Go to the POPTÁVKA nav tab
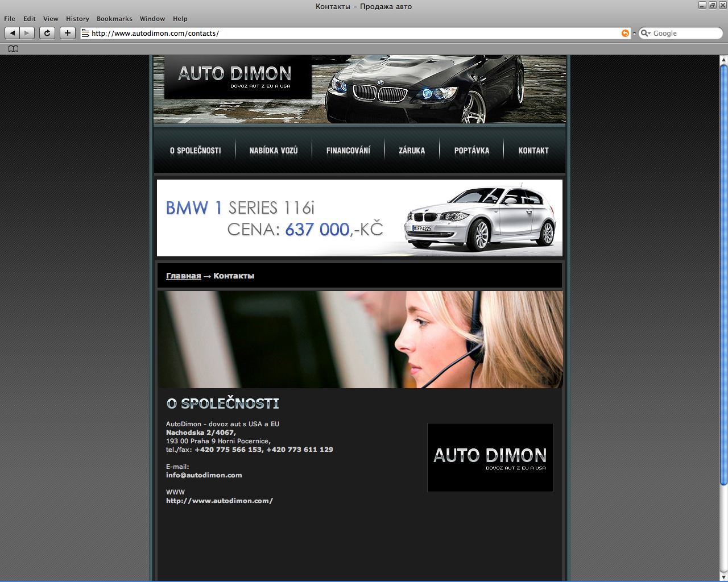 pos(471,151)
